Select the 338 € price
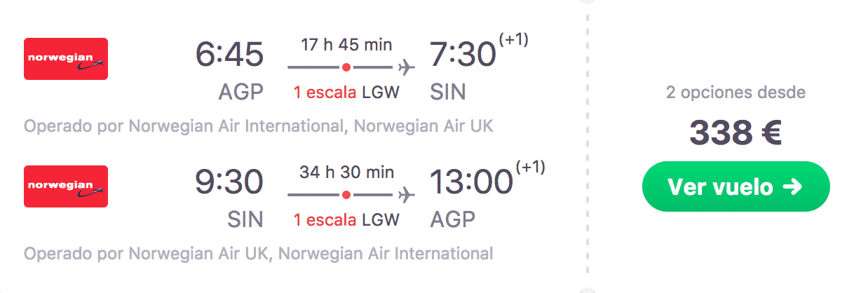Viewport: 868px width, 293px height. click(735, 132)
